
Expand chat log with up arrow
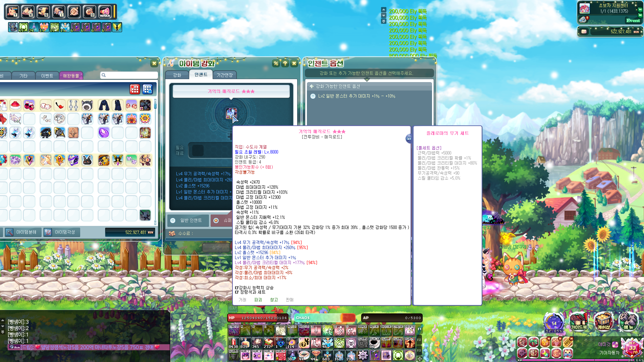(3, 320)
